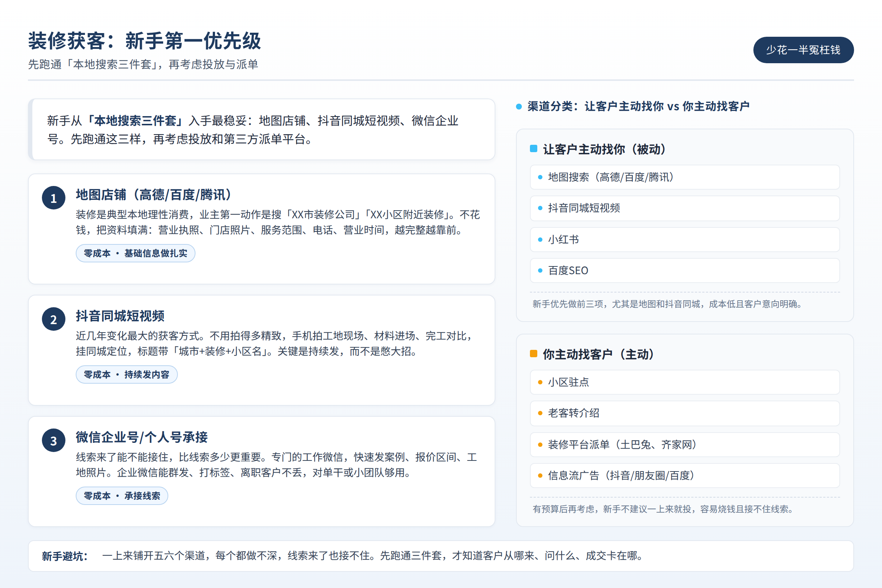Viewport: 882px width, 588px height.
Task: Click the 微信企业号/个人号承接 card title
Action: click(x=142, y=437)
